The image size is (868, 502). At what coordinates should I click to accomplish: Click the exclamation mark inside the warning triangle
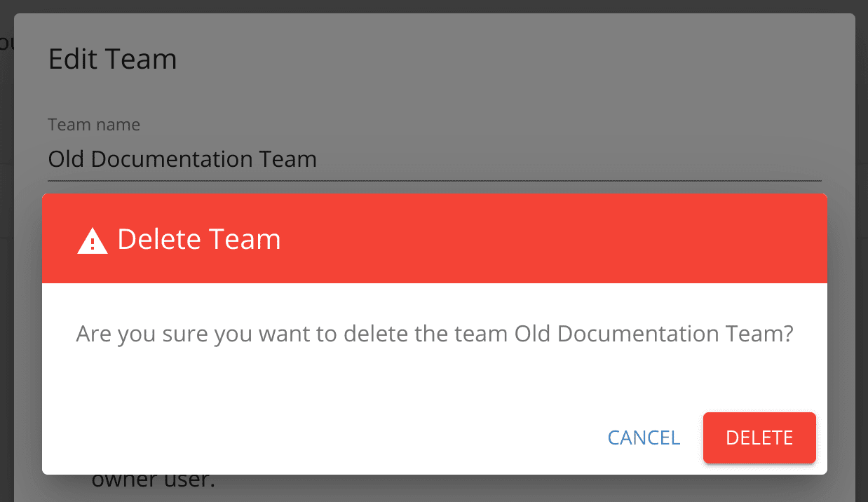[x=92, y=244]
